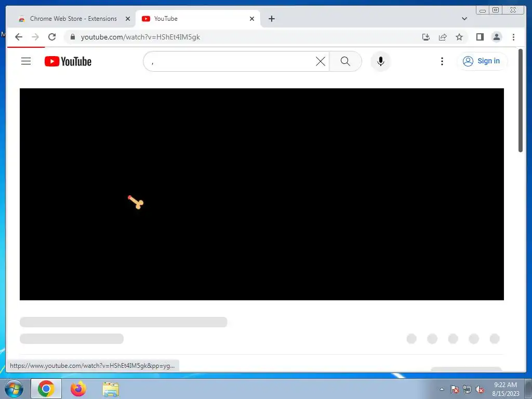
Task: Open the network status tray icon
Action: pos(467,389)
